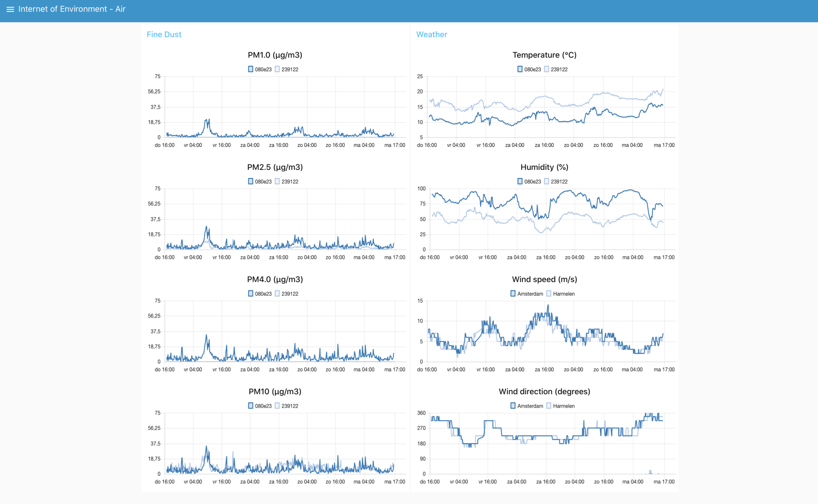Toggle 080e23 legend box in PM4.0 chart
This screenshot has width=818, height=504.
259,294
